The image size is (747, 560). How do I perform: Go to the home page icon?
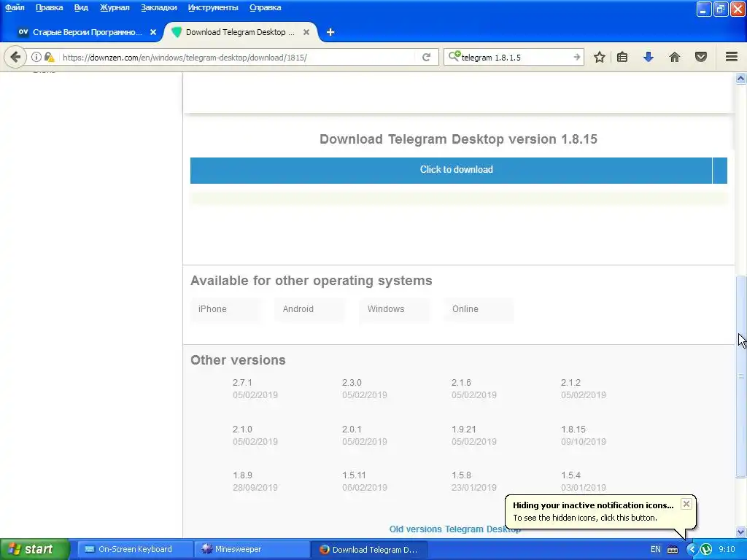pyautogui.click(x=675, y=57)
